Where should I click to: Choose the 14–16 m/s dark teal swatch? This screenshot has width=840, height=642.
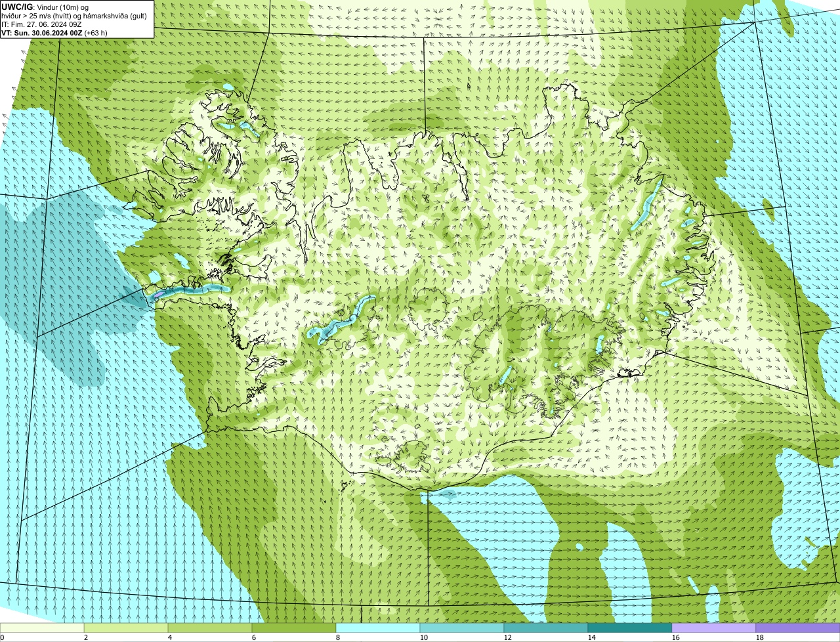(x=630, y=628)
